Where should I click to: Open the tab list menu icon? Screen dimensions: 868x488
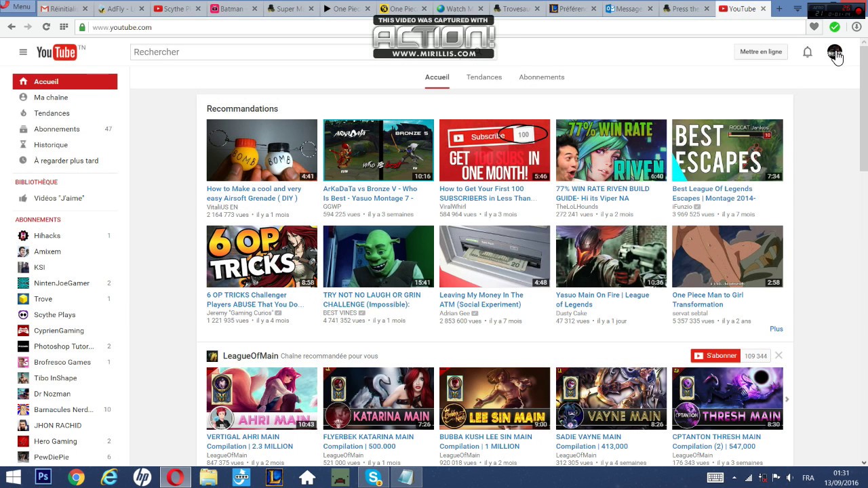pyautogui.click(x=797, y=9)
